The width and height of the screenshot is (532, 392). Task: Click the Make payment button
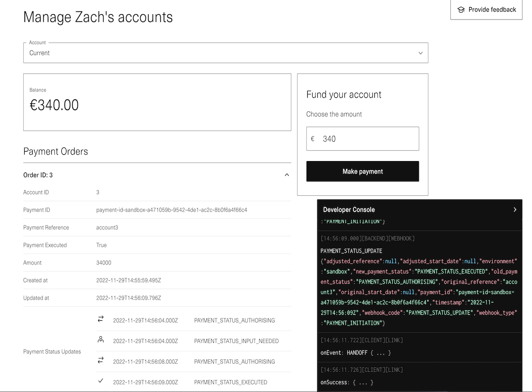[362, 172]
